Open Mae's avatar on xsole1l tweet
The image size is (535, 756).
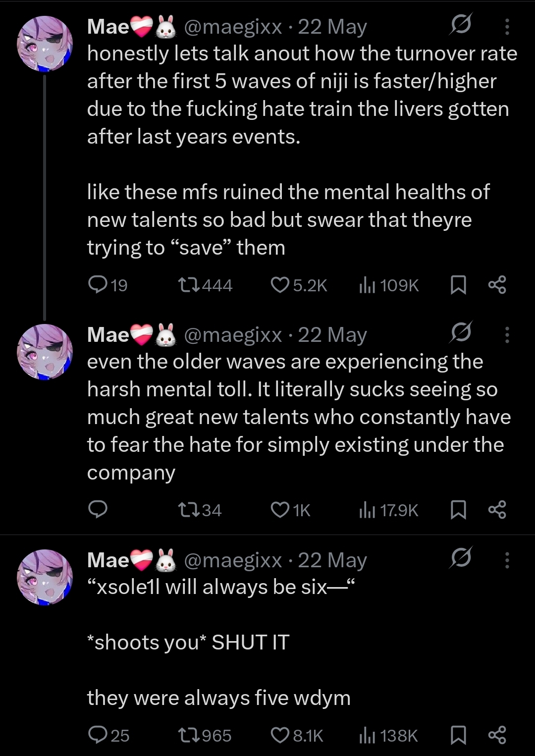pos(45,577)
